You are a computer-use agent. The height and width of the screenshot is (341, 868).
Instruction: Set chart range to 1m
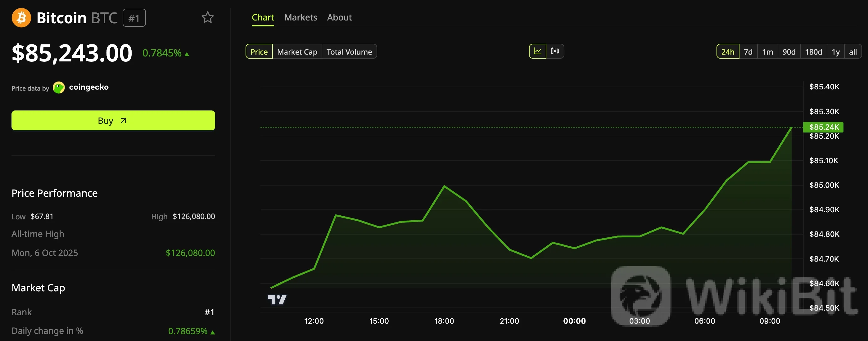[768, 52]
